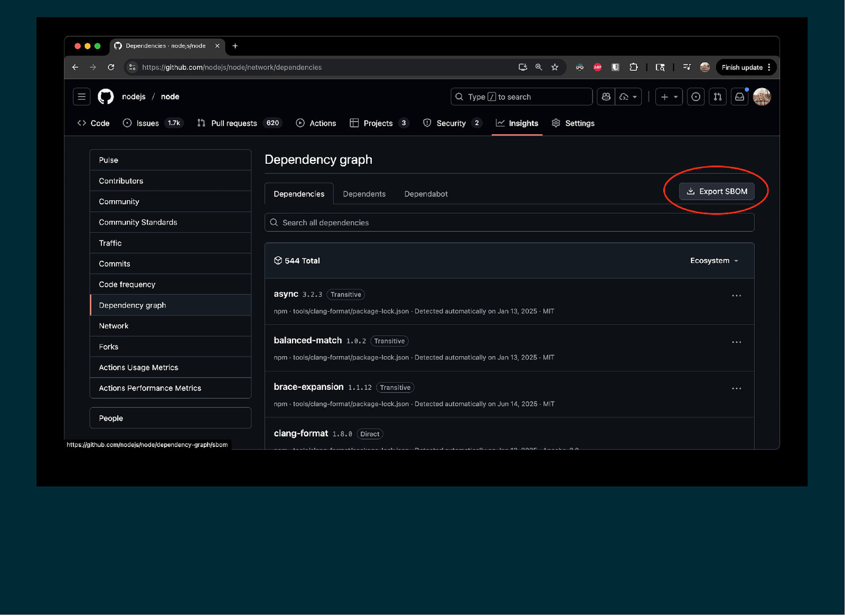The image size is (845, 616).
Task: Open options menu for brace-expansion
Action: coord(736,389)
